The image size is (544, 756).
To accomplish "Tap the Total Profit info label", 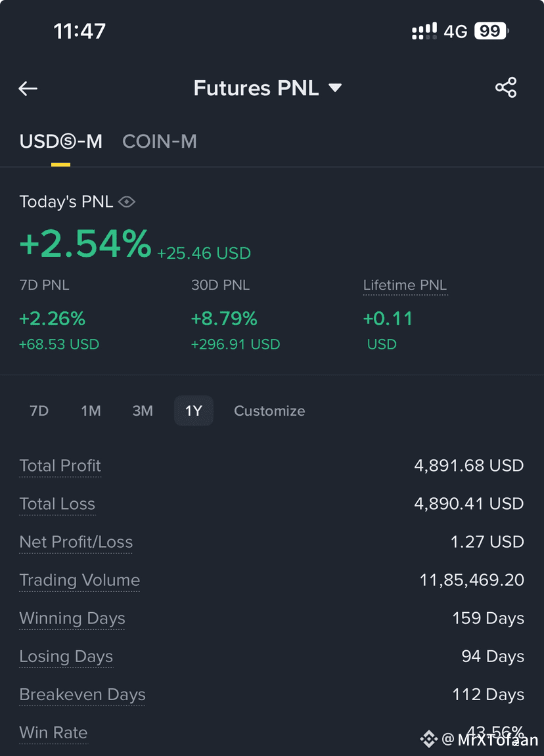I will coord(60,466).
